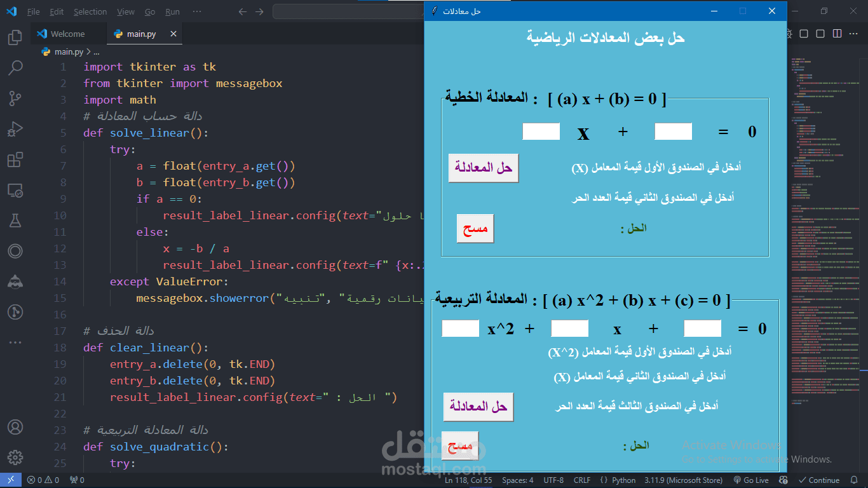Click the VS Code logo icon
This screenshot has width=868, height=488.
point(11,11)
